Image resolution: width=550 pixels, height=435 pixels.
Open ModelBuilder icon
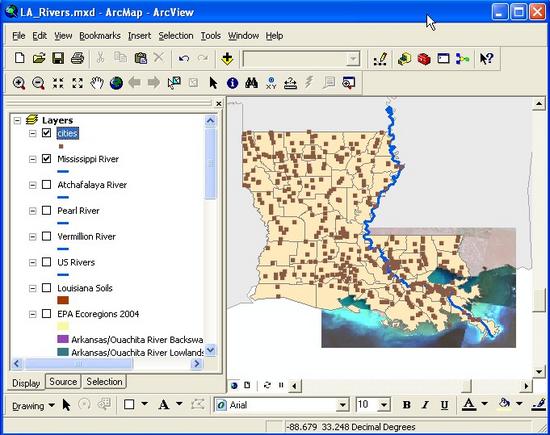(x=463, y=59)
